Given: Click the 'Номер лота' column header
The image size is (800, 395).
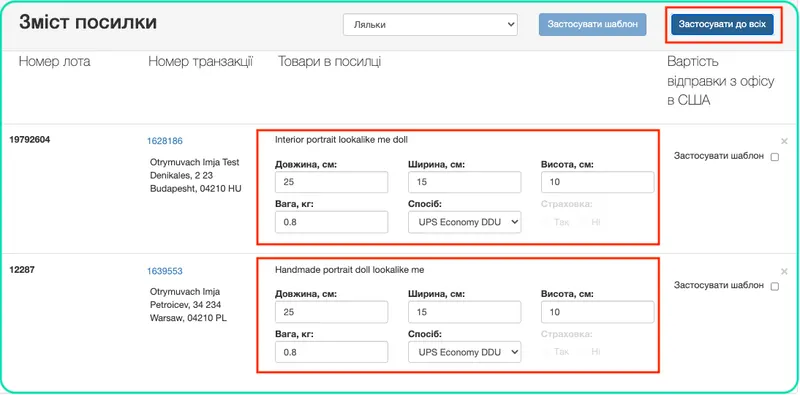Looking at the screenshot, I should click(x=55, y=62).
